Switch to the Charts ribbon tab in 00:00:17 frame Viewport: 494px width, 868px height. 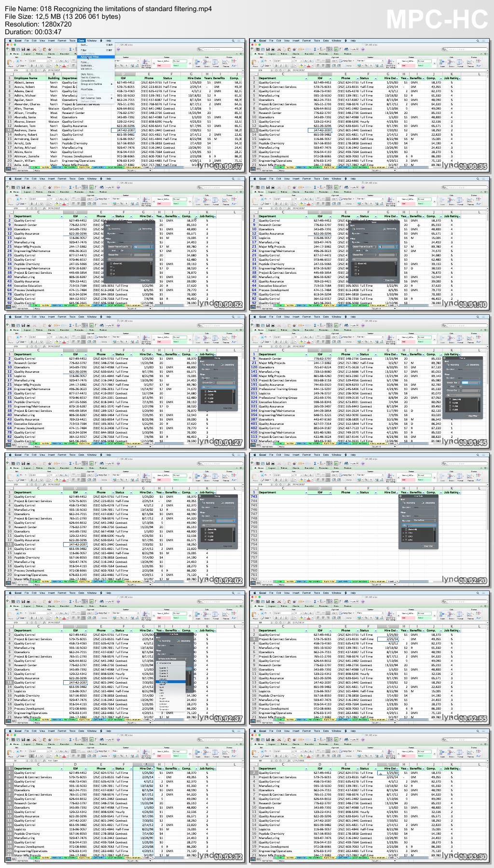click(52, 54)
